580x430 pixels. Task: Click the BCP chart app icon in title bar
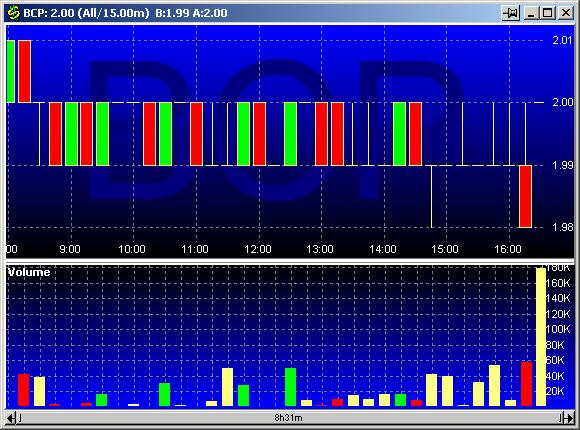click(x=13, y=13)
